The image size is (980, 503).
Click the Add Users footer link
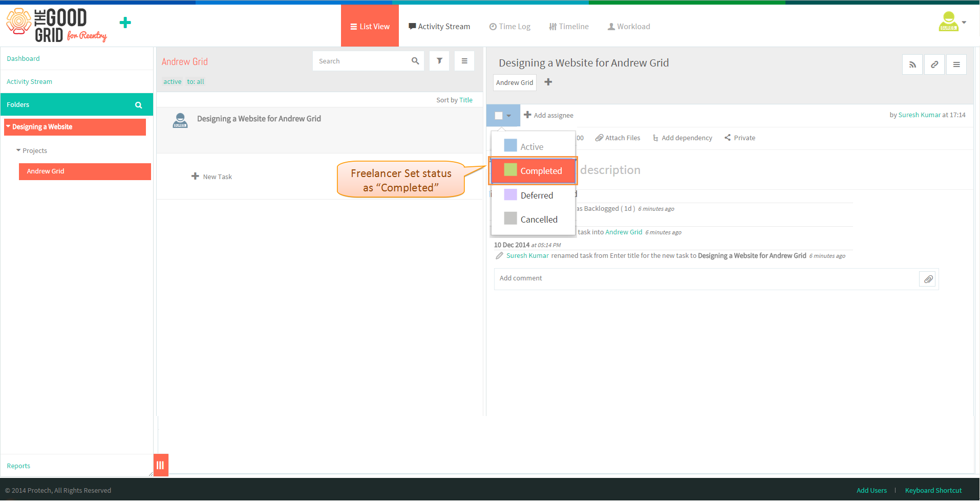point(871,490)
